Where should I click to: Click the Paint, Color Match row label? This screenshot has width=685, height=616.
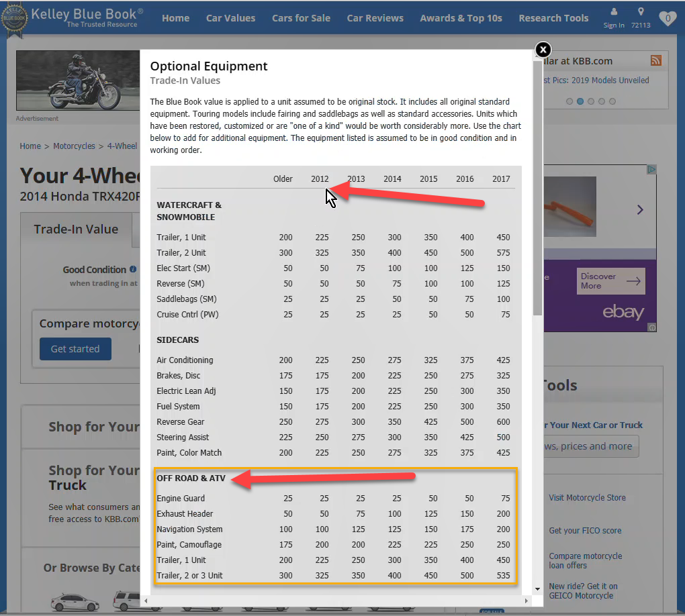coord(189,453)
